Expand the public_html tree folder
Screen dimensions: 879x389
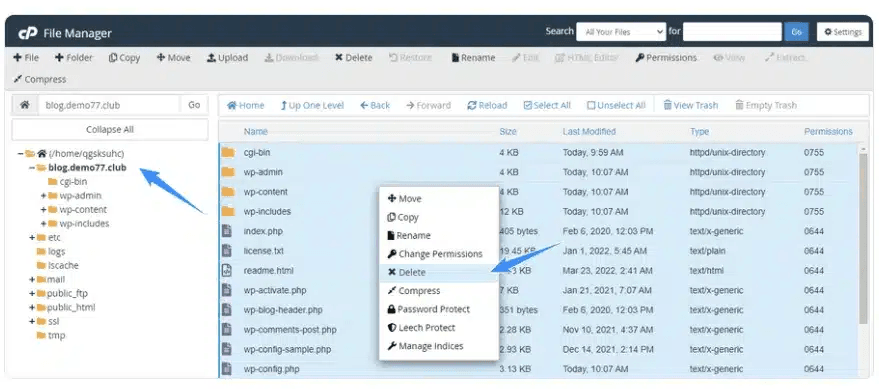click(32, 308)
